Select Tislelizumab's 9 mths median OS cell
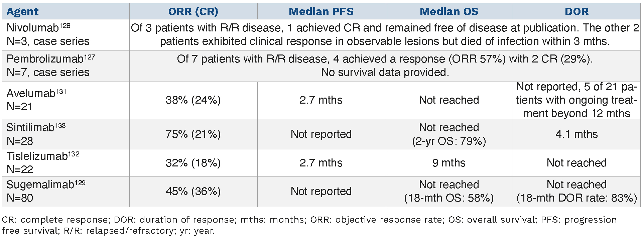This screenshot has width=644, height=241. click(448, 163)
